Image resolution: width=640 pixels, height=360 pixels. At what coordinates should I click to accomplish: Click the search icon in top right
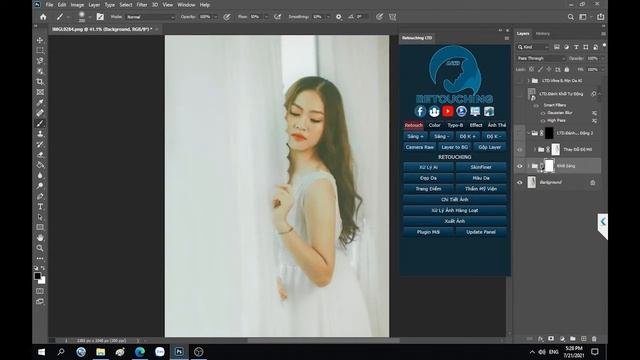coord(571,17)
